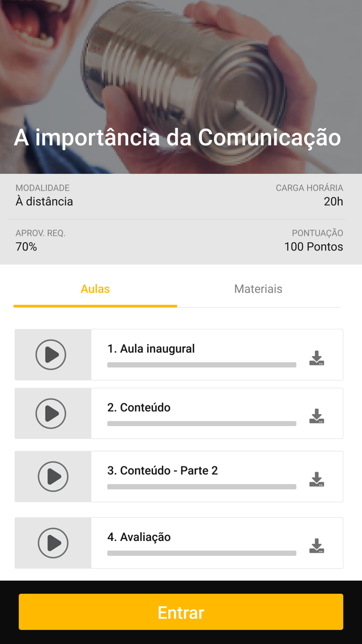Download the Aula inaugural lesson
Image resolution: width=362 pixels, height=644 pixels.
[x=317, y=356]
